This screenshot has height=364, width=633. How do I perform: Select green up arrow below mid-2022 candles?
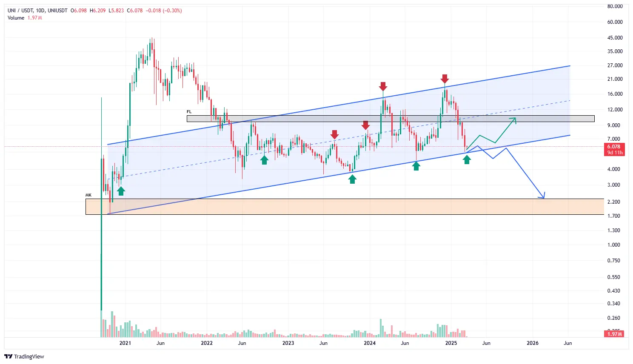265,160
